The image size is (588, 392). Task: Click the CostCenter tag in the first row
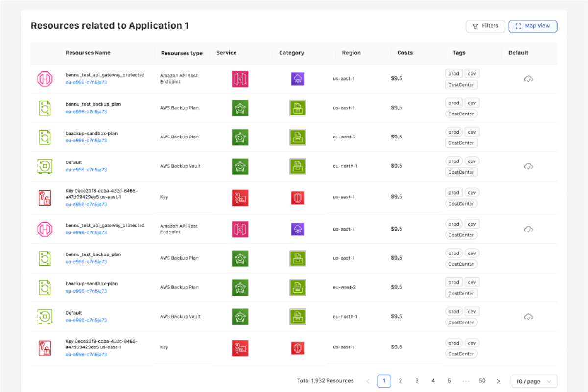[461, 85]
